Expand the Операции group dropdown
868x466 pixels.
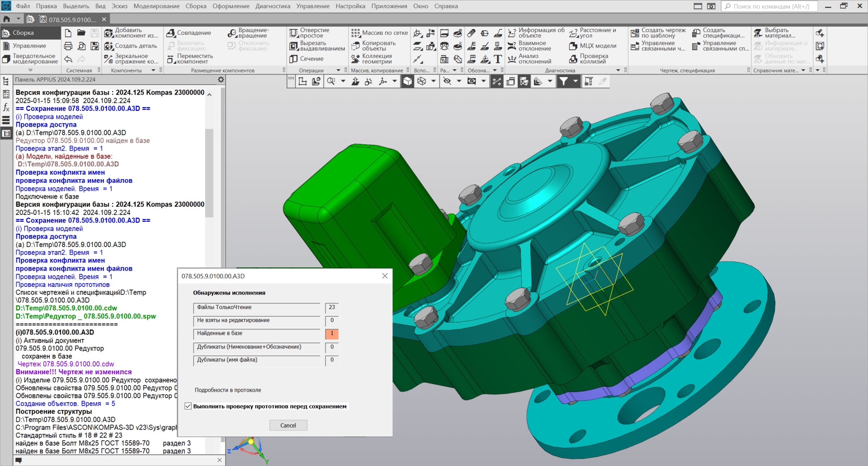point(338,71)
